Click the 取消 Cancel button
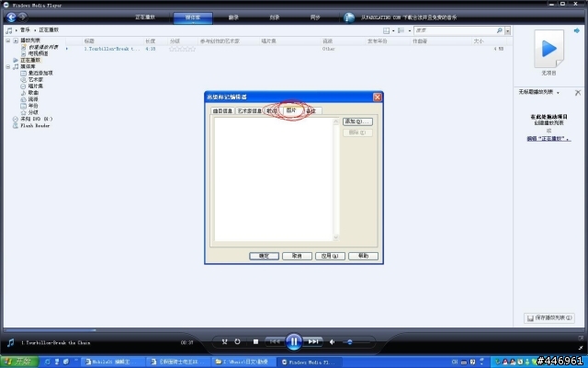Image resolution: width=588 pixels, height=368 pixels. pyautogui.click(x=297, y=256)
